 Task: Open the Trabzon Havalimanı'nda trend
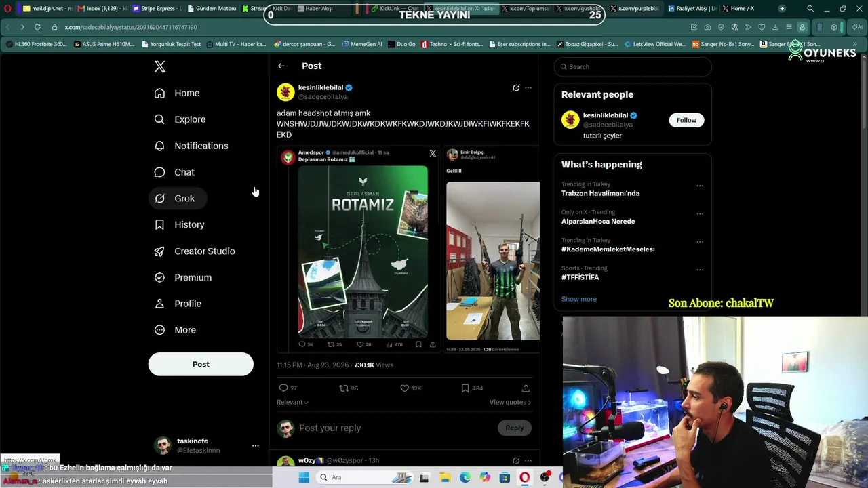pyautogui.click(x=600, y=193)
